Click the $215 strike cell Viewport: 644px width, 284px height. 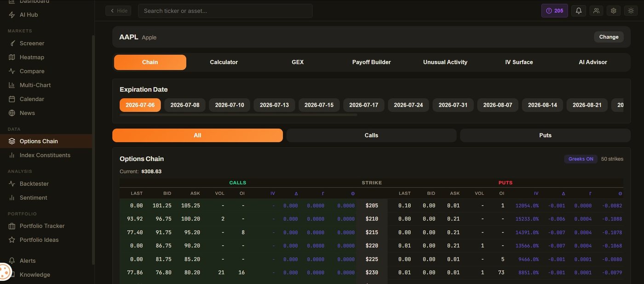click(372, 233)
